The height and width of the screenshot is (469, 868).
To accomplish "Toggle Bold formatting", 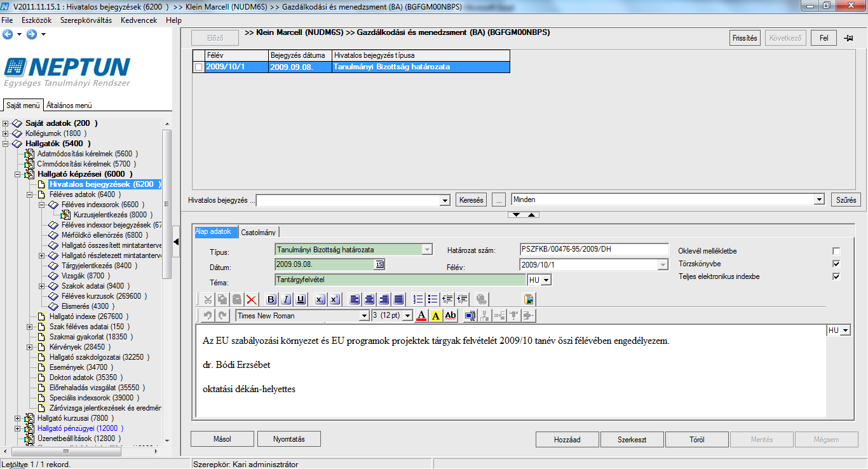I will [x=271, y=299].
